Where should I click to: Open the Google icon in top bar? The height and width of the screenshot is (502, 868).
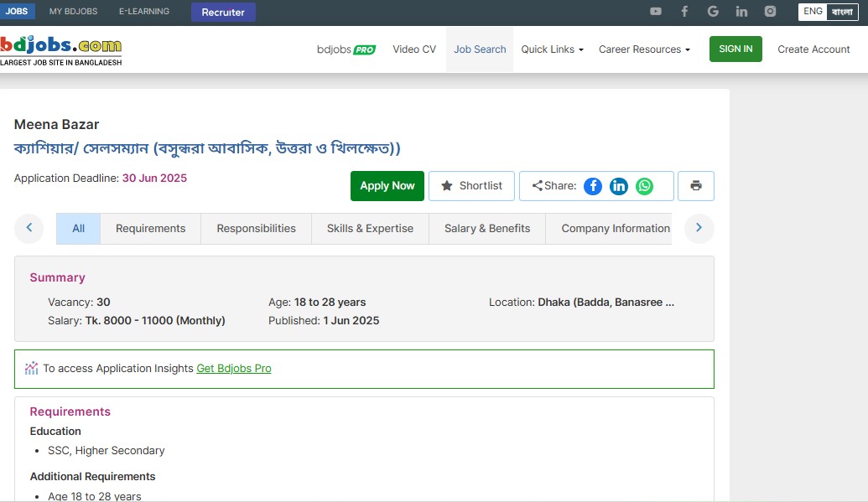click(x=713, y=11)
